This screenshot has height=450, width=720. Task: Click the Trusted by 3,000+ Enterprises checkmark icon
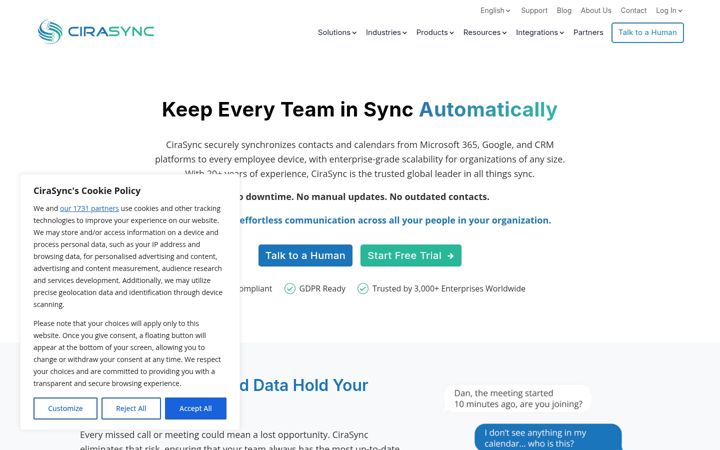(x=363, y=288)
